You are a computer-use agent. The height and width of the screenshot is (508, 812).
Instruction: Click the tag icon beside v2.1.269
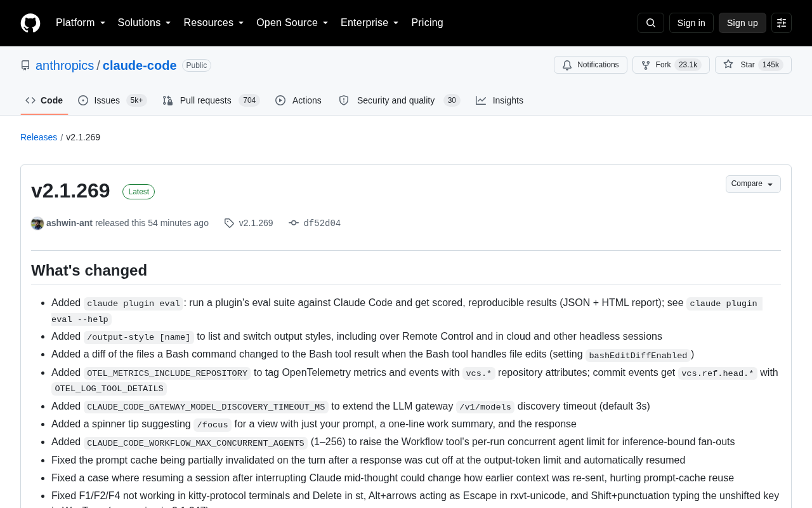pos(229,223)
